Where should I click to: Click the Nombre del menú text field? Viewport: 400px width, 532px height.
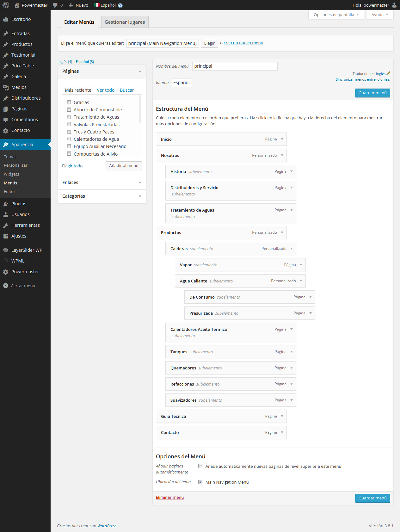pos(235,66)
